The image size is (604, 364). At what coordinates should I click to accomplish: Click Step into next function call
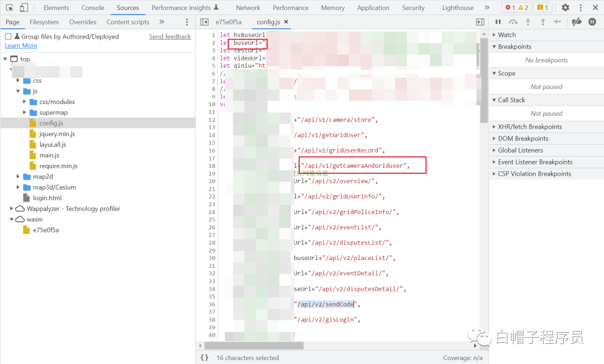528,22
